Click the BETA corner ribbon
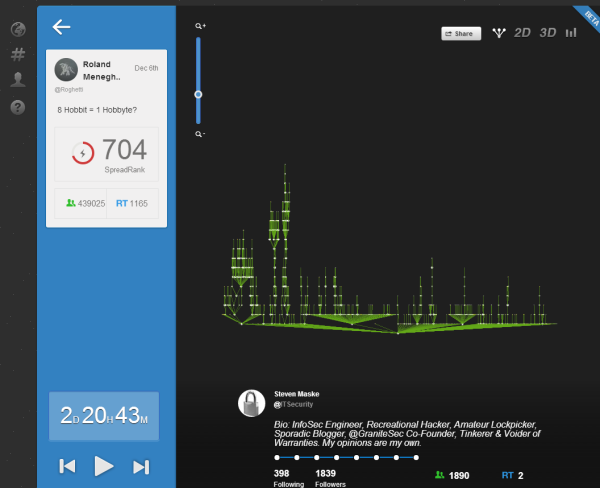The image size is (600, 488). (x=589, y=17)
